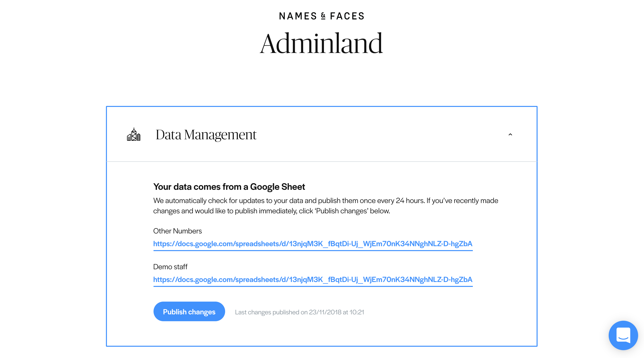Click the Other Numbers label
The width and height of the screenshot is (644, 358).
point(178,231)
